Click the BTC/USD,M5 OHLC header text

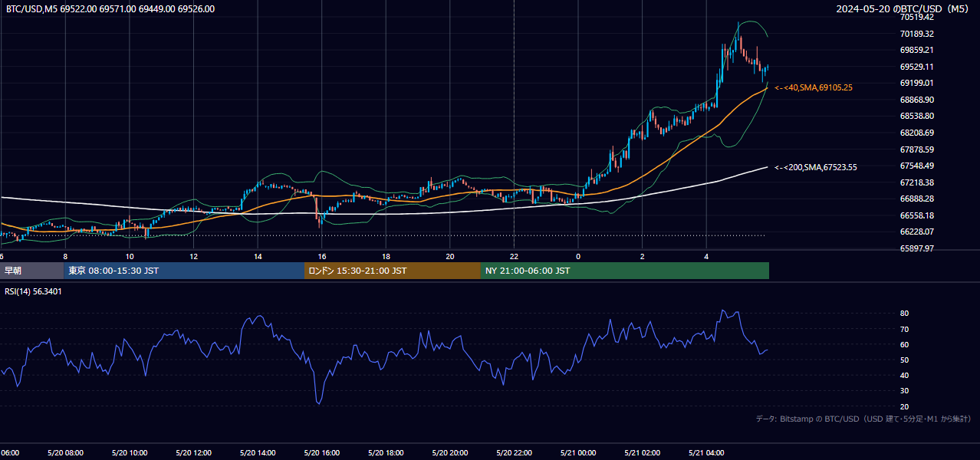[x=110, y=9]
